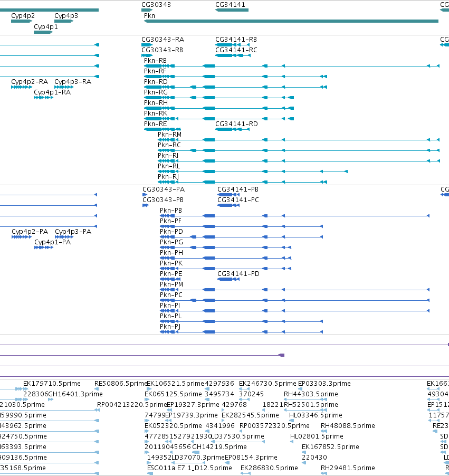Image resolution: width=449 pixels, height=476 pixels.
Task: Select Cyp4p3-PA protein label
Action: [73, 232]
